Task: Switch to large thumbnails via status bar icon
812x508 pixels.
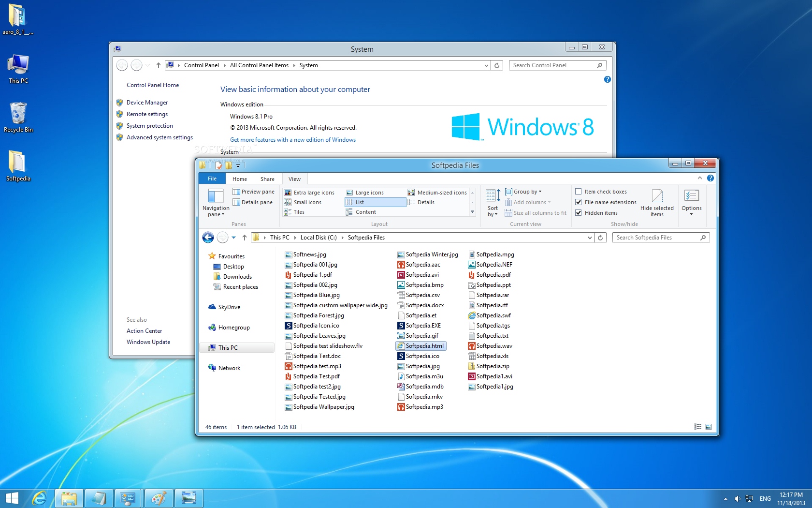Action: (709, 427)
